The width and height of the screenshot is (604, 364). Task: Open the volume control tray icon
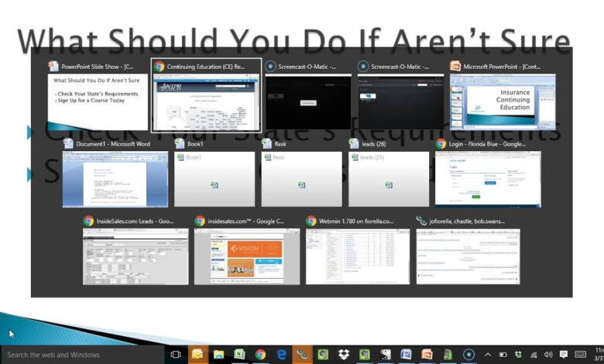[548, 355]
